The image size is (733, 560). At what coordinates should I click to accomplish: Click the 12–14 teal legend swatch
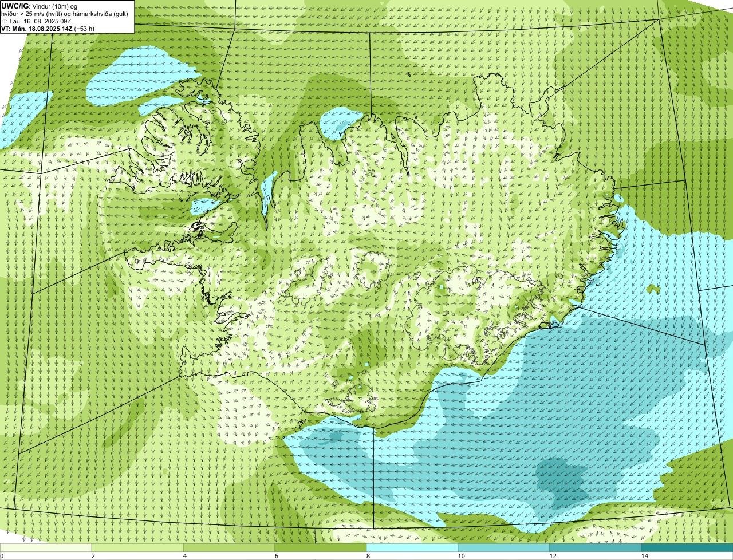pyautogui.click(x=596, y=547)
